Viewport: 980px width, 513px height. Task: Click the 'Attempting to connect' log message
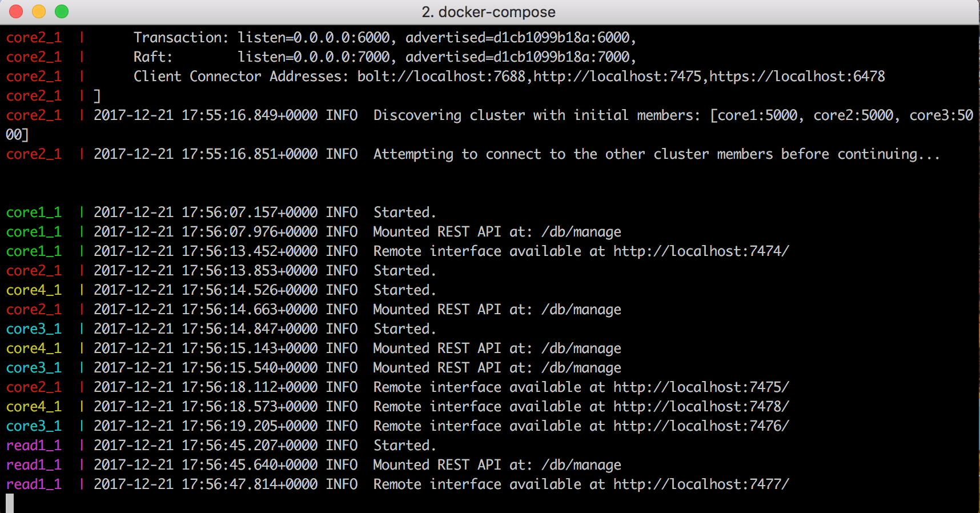tap(657, 154)
